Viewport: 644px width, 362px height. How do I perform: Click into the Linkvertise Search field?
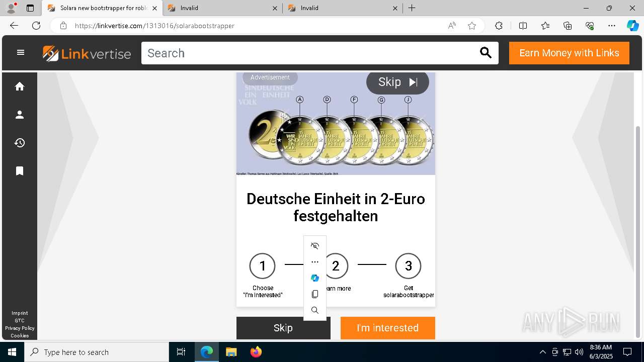coord(309,53)
